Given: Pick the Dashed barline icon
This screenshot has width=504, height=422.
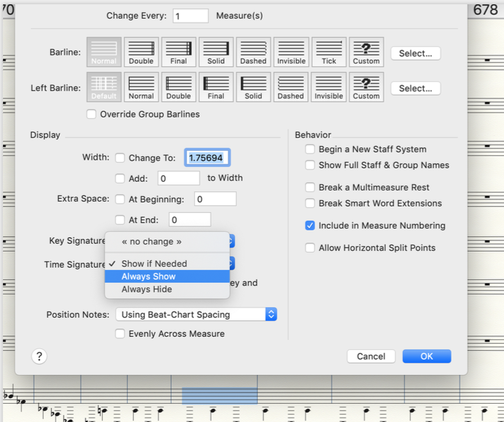Looking at the screenshot, I should [x=253, y=52].
